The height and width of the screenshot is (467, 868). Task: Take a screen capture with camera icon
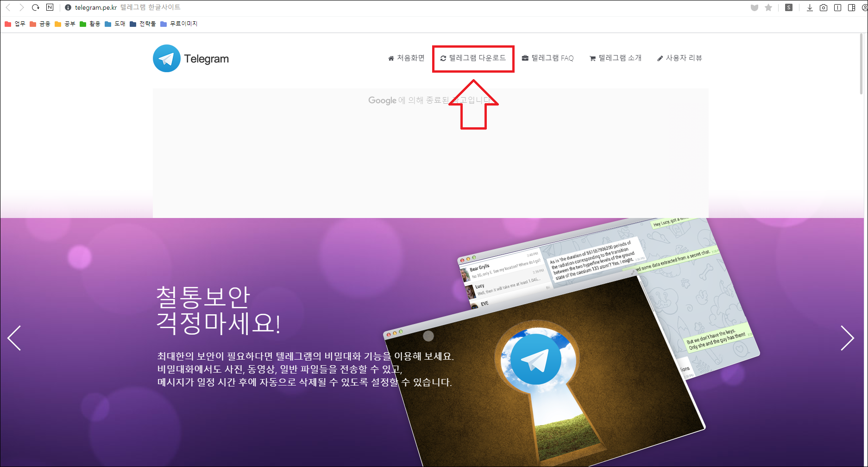tap(824, 7)
